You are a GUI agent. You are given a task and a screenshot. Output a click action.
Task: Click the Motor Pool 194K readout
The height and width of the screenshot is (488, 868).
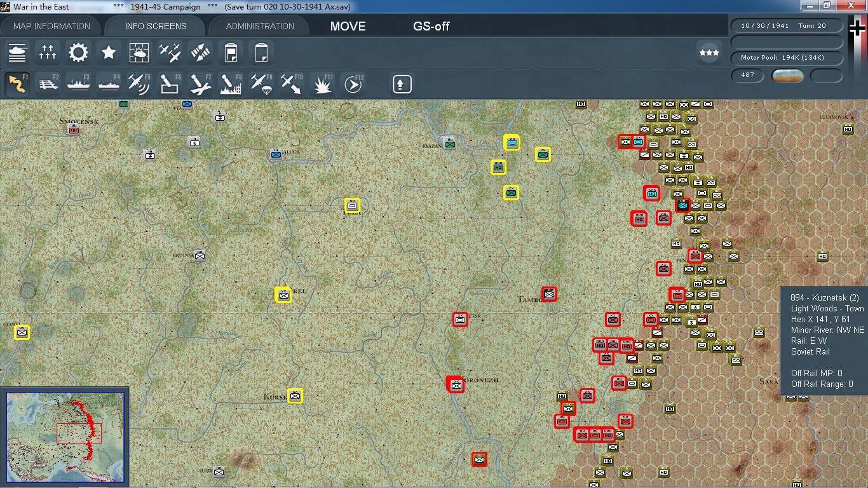click(x=787, y=58)
